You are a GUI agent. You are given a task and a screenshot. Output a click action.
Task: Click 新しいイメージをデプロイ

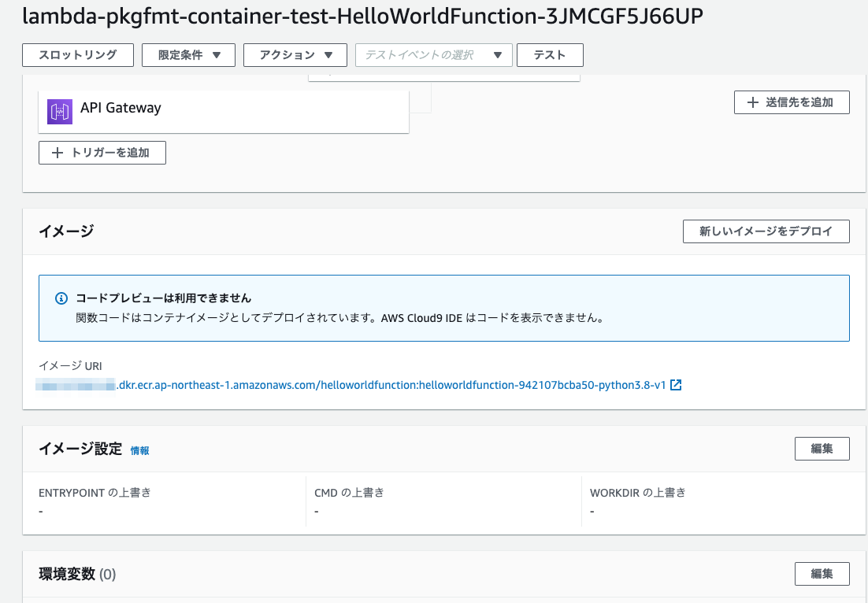(766, 231)
